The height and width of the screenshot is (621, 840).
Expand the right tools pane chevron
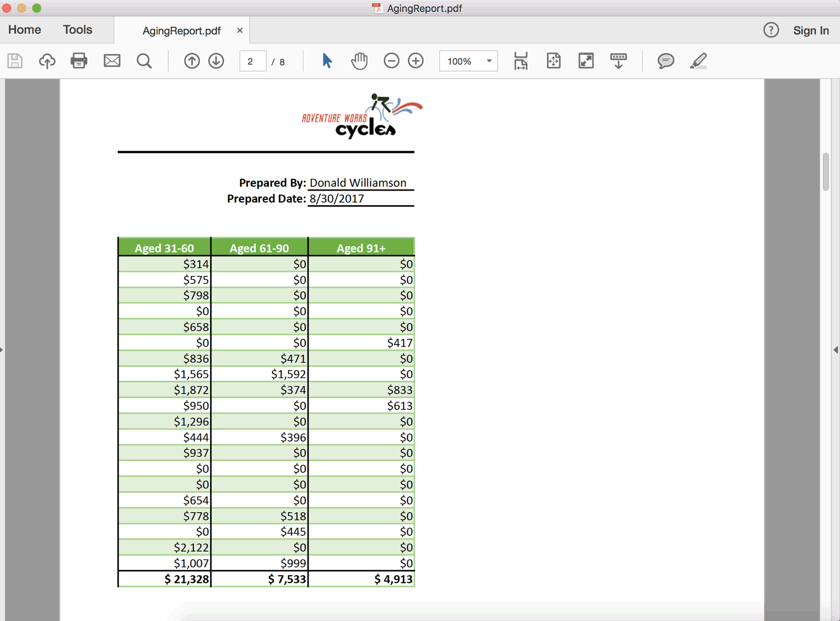coord(836,350)
